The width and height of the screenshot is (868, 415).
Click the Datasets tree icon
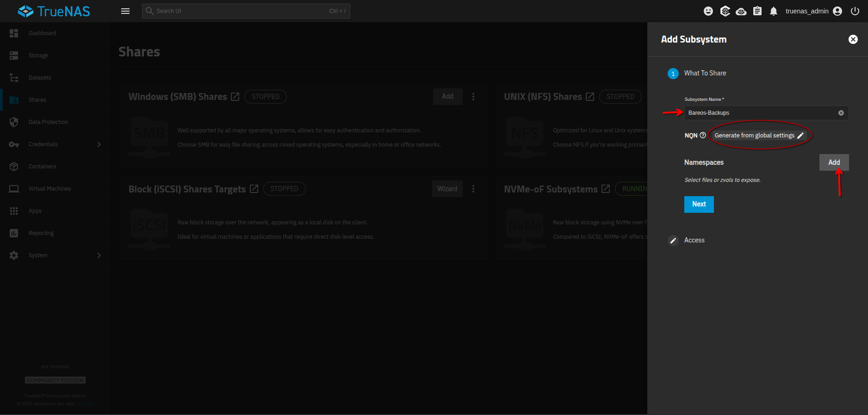click(14, 78)
